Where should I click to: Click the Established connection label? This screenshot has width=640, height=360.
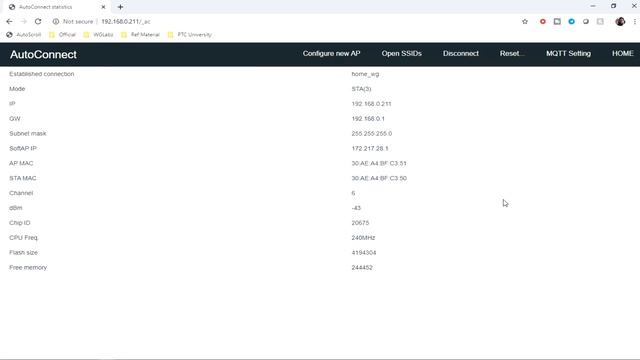(x=42, y=74)
